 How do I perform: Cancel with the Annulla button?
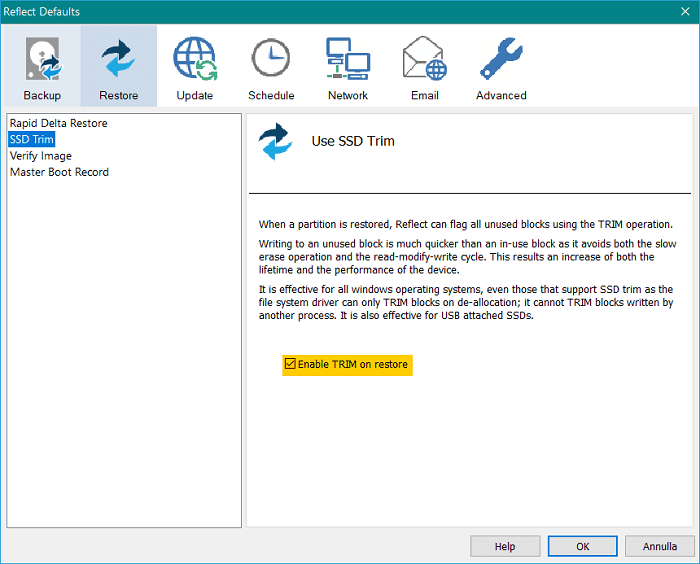[660, 546]
